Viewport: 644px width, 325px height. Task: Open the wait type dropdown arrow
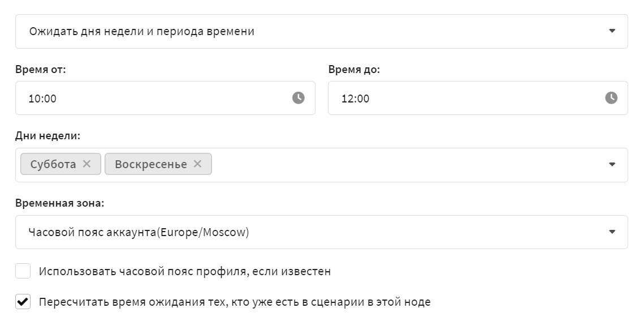(612, 31)
